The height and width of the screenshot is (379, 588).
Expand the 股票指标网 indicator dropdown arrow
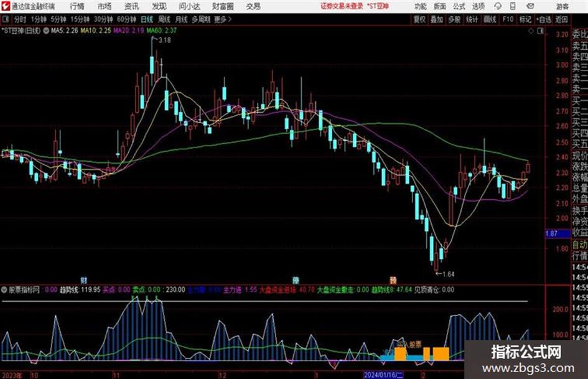tap(4, 289)
